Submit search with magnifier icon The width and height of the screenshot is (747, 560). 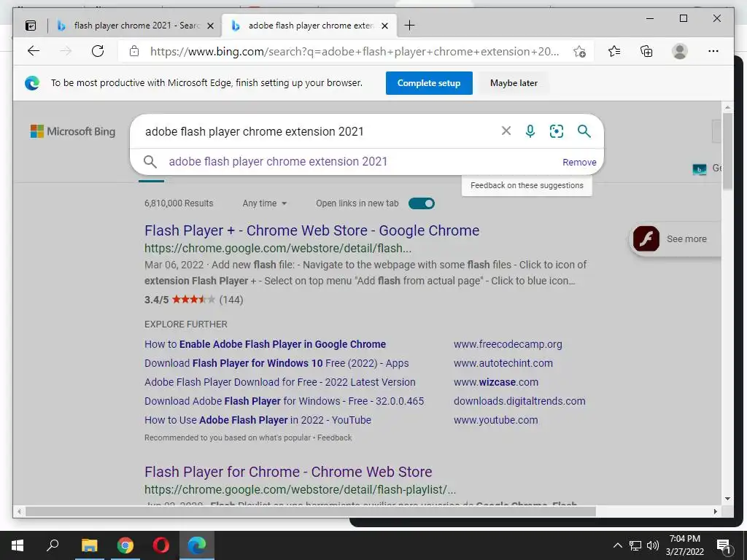pyautogui.click(x=584, y=131)
